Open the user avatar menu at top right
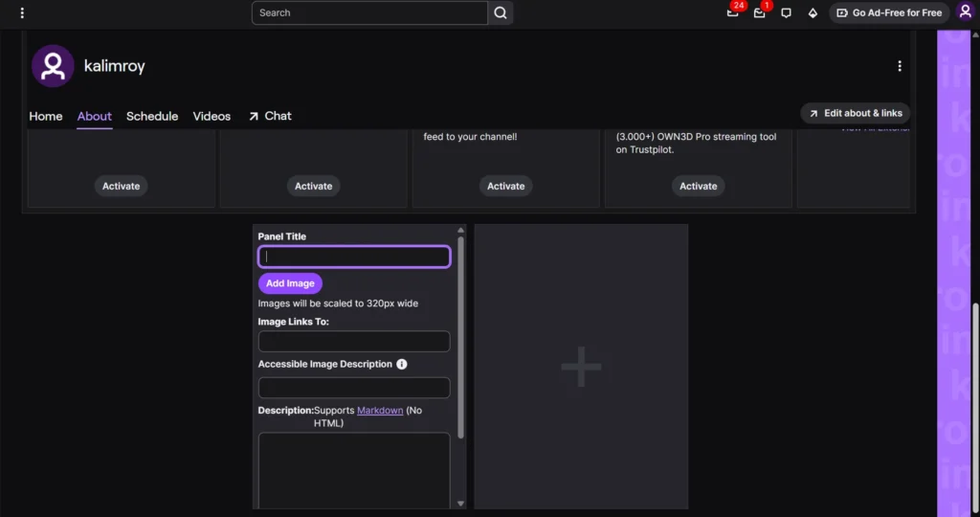This screenshot has height=517, width=980. tap(965, 12)
